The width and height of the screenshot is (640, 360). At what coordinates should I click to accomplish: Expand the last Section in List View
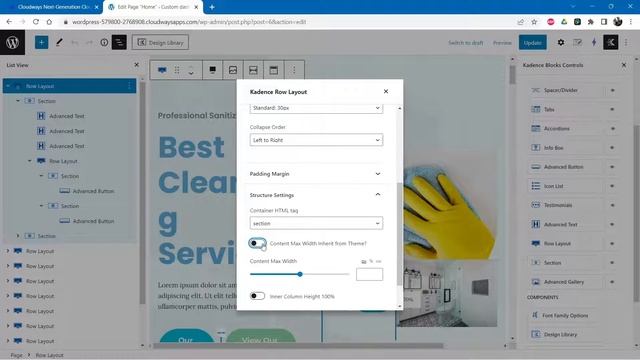pos(18,236)
